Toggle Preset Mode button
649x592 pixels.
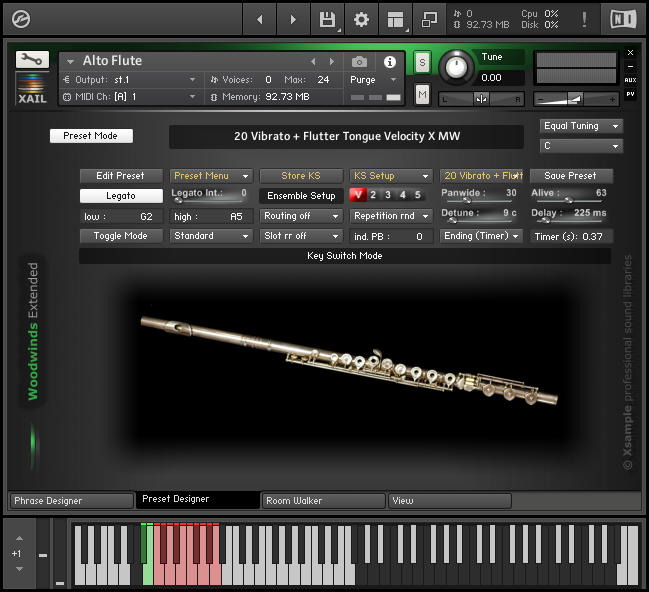[x=91, y=136]
